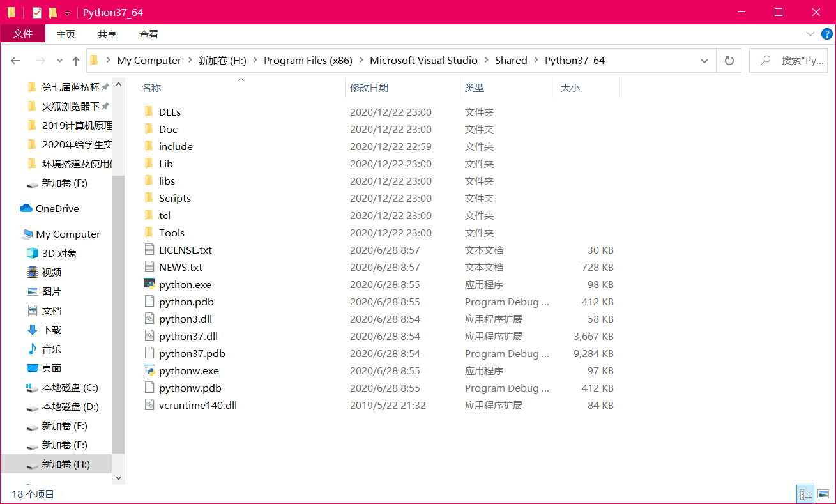
Task: Navigate back with the back arrow button
Action: pos(15,59)
